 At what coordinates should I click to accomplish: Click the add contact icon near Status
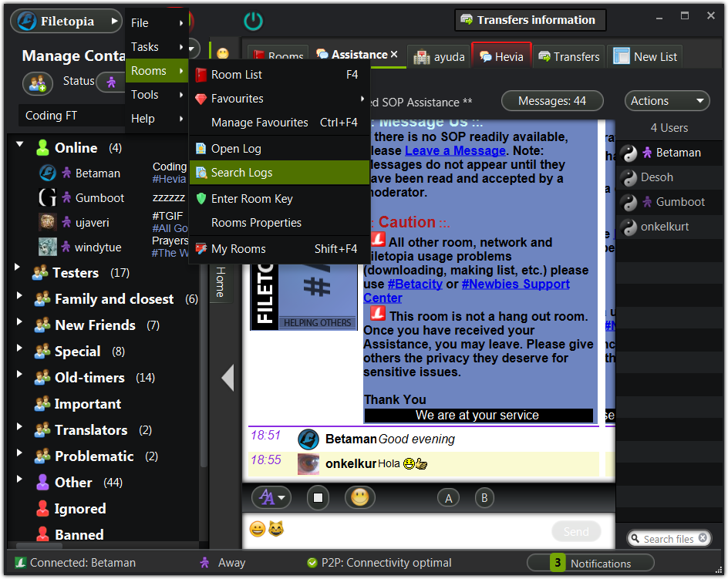(37, 83)
